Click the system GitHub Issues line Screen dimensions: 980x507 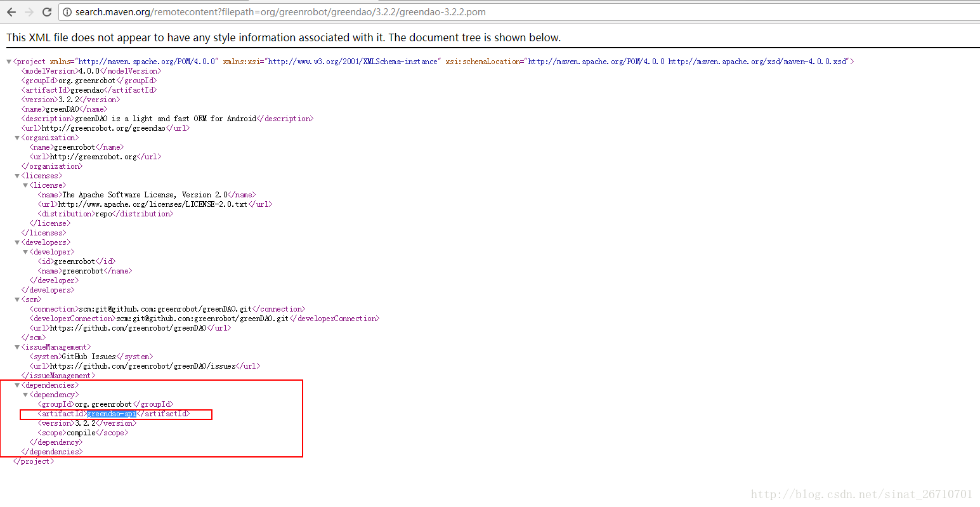coord(91,357)
